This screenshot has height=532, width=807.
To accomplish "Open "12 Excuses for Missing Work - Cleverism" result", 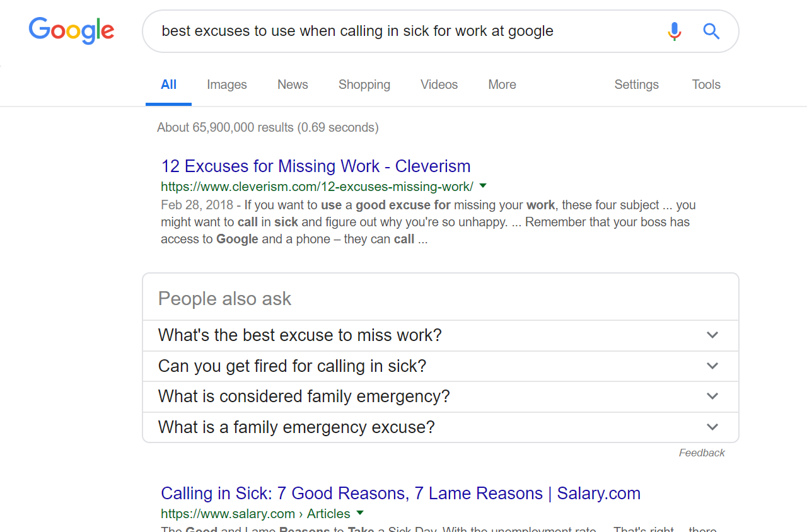I will coord(315,166).
